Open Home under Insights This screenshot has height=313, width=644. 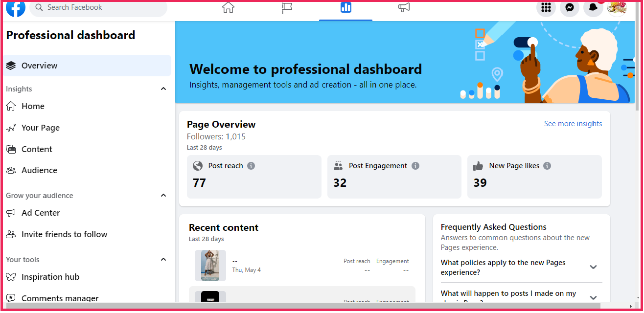[87, 106]
